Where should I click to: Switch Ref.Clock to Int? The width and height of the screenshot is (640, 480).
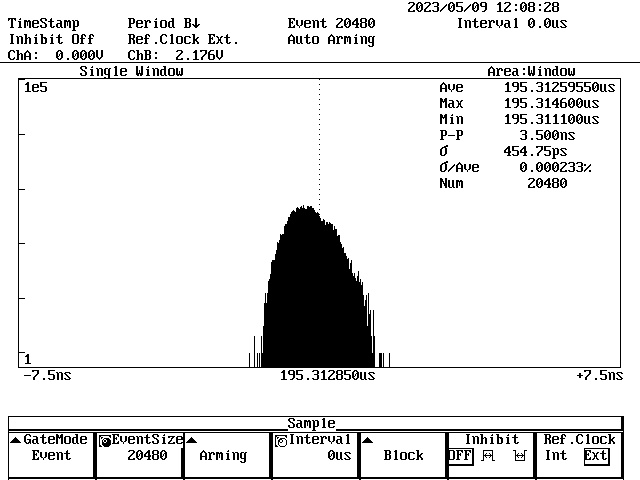point(556,456)
